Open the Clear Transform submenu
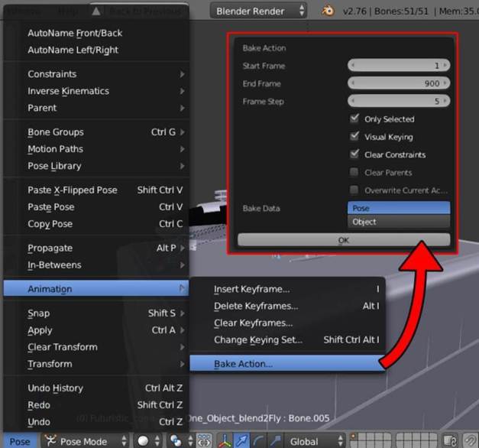 pyautogui.click(x=96, y=347)
